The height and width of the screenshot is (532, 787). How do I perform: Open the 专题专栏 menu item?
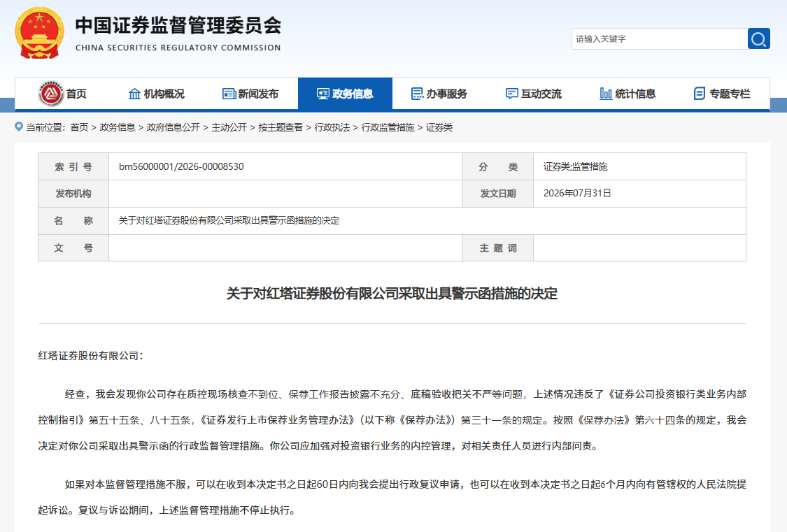(x=722, y=94)
